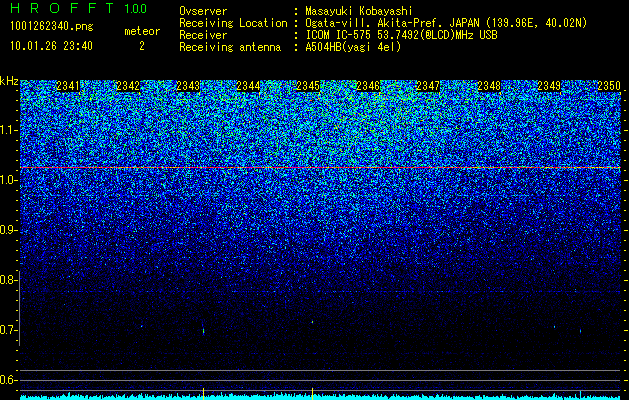The height and width of the screenshot is (400, 629).
Task: Click the yellow bottom tick marker below 2345
Action: 312,394
